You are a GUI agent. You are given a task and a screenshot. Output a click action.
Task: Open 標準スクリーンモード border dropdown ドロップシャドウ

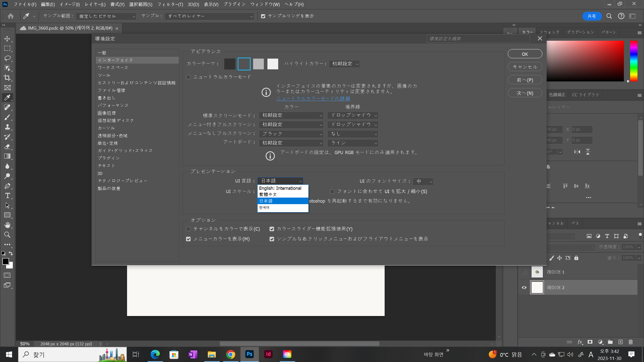tap(353, 115)
